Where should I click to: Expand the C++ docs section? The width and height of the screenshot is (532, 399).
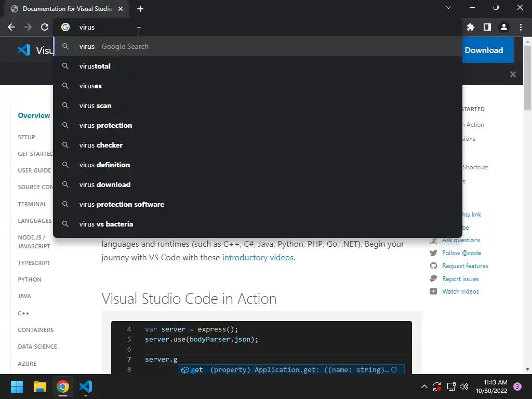[x=23, y=313]
